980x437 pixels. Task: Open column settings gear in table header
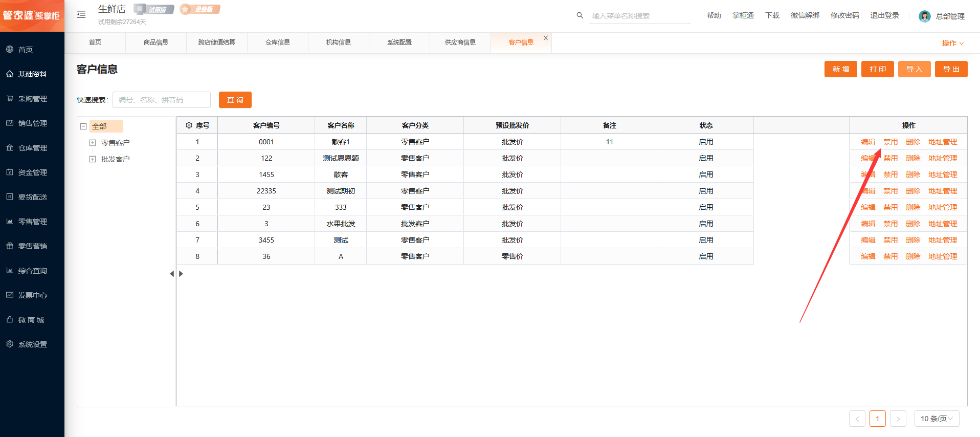(x=189, y=125)
